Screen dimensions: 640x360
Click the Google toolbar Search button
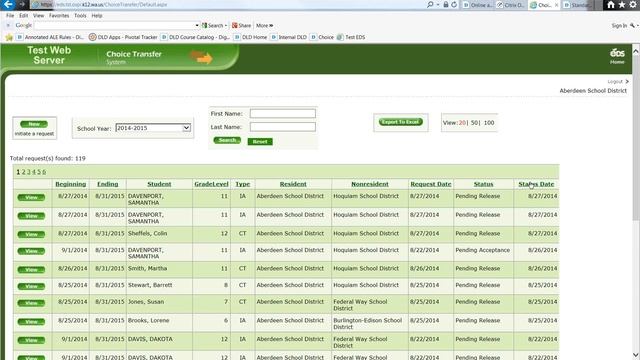pos(214,25)
